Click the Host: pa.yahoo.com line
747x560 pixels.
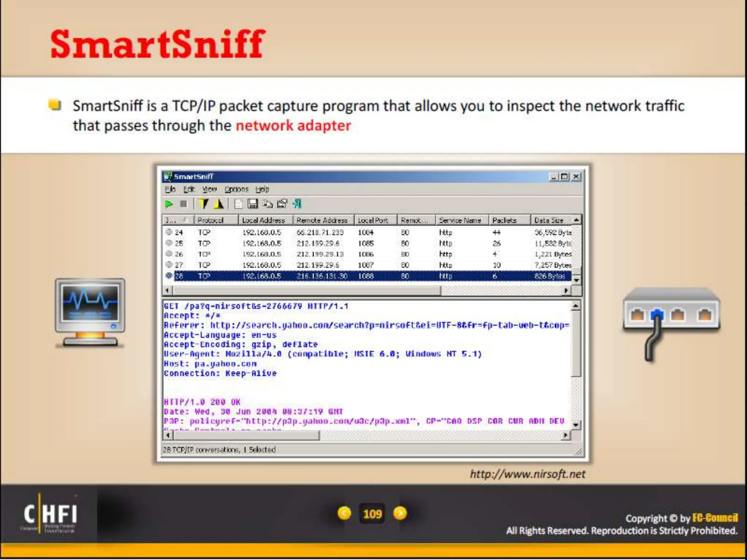click(x=210, y=364)
